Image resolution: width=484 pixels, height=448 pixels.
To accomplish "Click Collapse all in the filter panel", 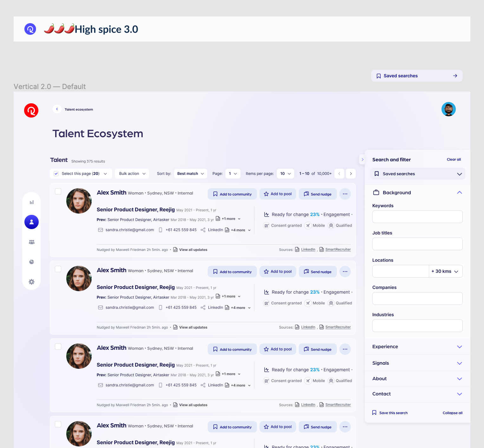I will coord(453,413).
